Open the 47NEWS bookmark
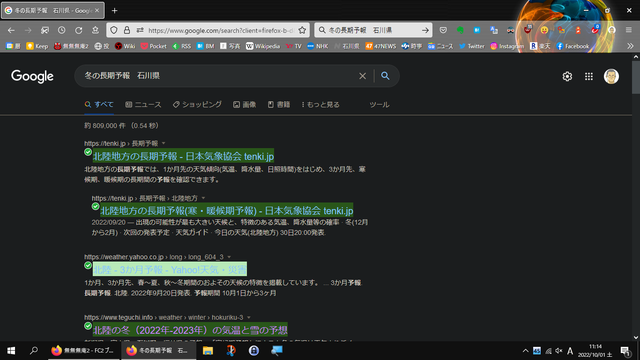 point(380,46)
